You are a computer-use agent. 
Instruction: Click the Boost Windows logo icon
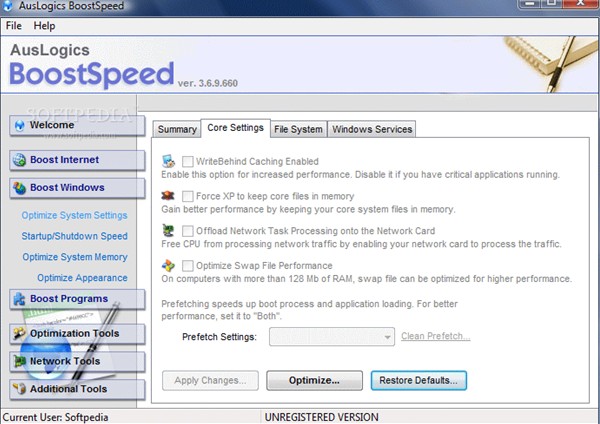(19, 188)
